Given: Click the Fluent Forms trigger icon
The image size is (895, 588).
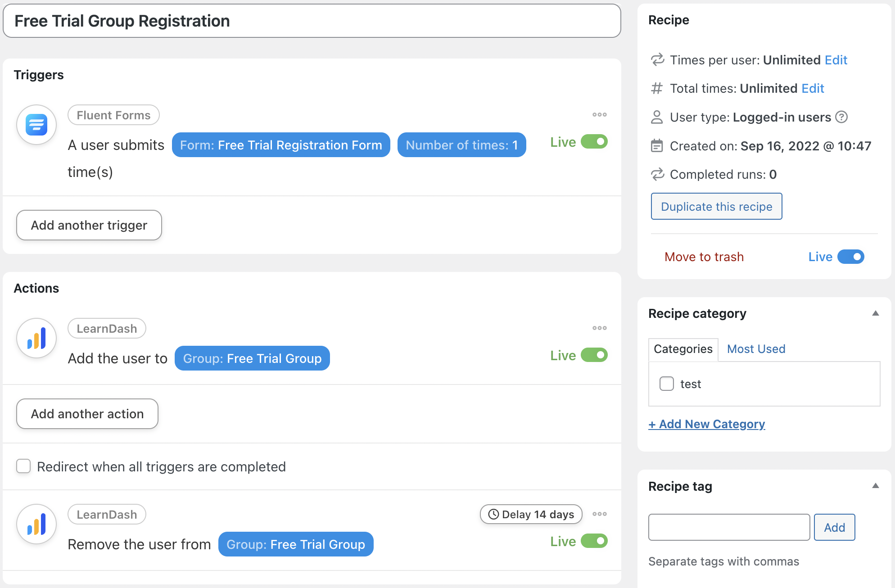Looking at the screenshot, I should tap(36, 125).
